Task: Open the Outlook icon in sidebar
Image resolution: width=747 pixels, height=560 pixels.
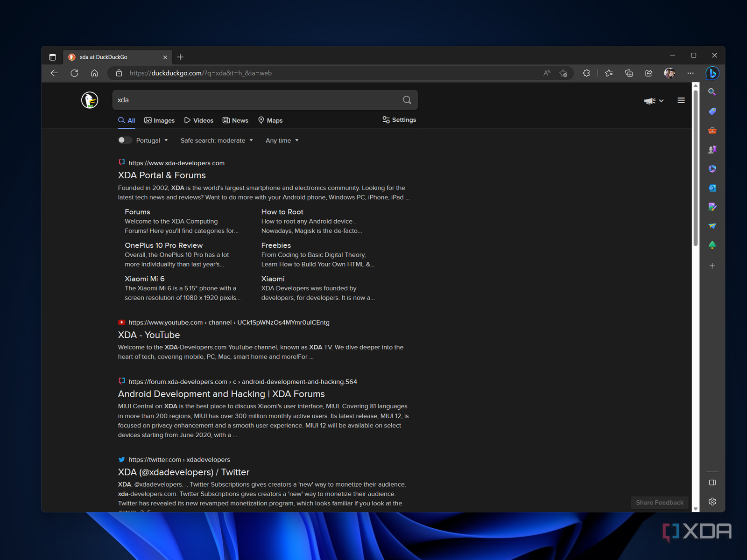Action: click(712, 188)
